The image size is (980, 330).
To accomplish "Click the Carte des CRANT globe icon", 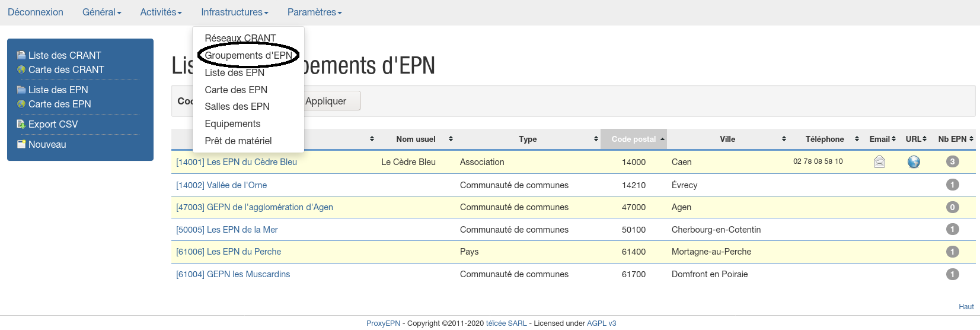I will coord(21,69).
